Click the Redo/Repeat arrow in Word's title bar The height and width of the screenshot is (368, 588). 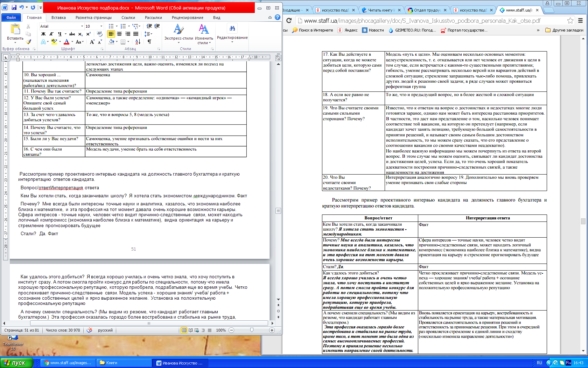point(33,7)
